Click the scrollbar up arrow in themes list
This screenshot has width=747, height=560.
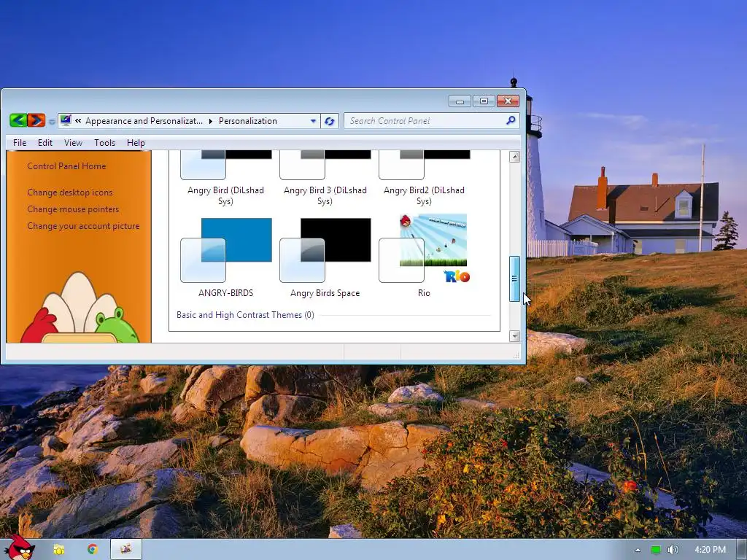click(514, 157)
